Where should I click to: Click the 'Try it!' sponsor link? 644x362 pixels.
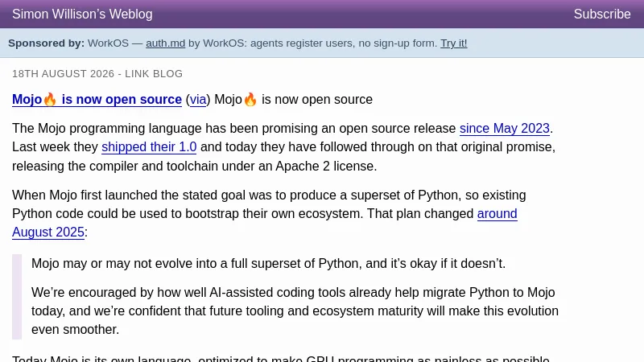click(454, 43)
